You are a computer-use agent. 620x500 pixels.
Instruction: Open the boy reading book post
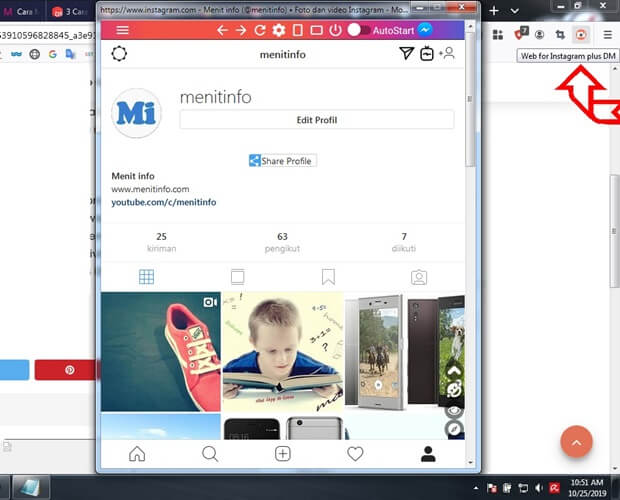point(283,351)
